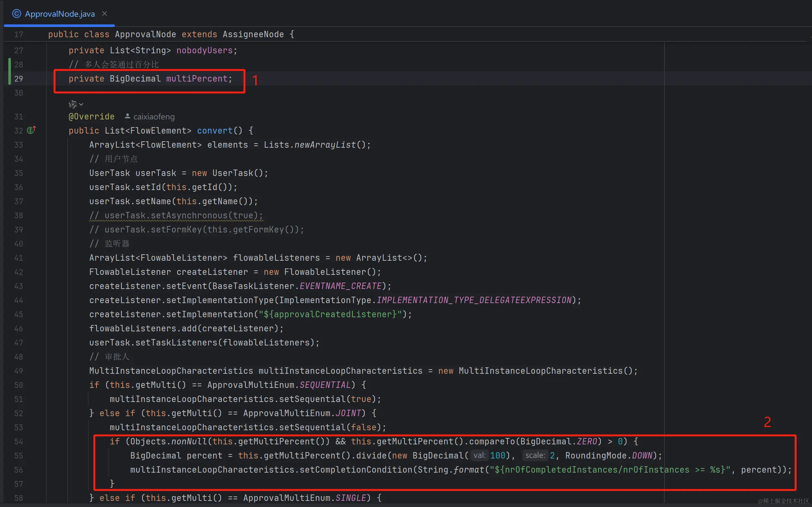Click 'setSequential(true)' on line 51
This screenshot has width=812, height=507.
pyautogui.click(x=328, y=399)
